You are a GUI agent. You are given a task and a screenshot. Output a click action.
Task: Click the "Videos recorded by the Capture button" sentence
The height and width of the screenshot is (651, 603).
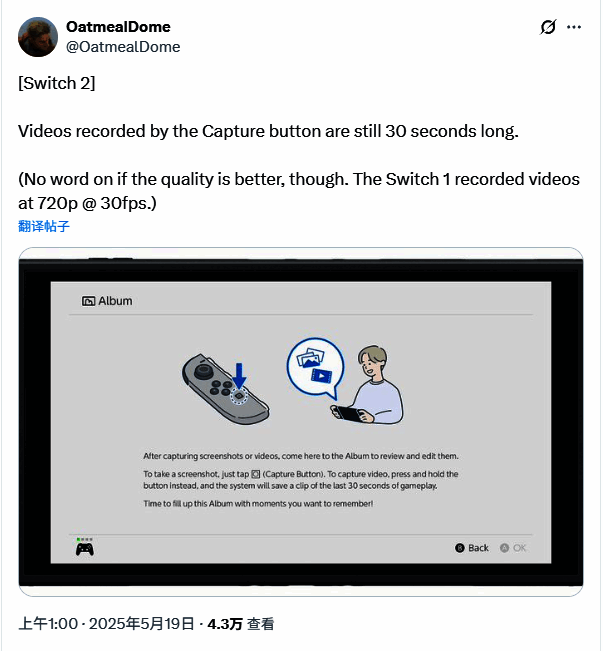tap(268, 132)
